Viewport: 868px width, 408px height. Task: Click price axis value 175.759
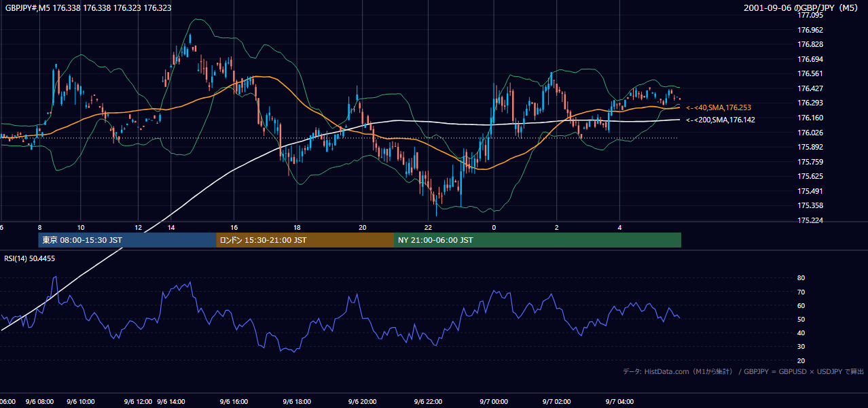(x=810, y=162)
